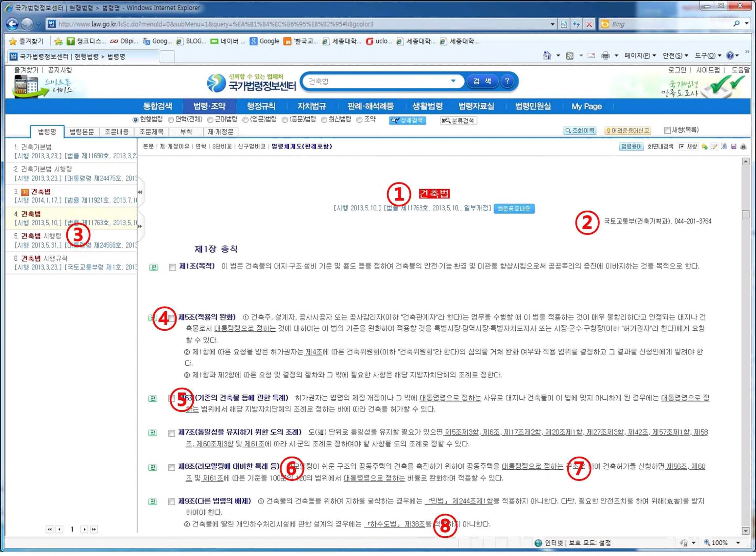Select the 최신법령 radio button
The height and width of the screenshot is (556, 756).
point(324,120)
